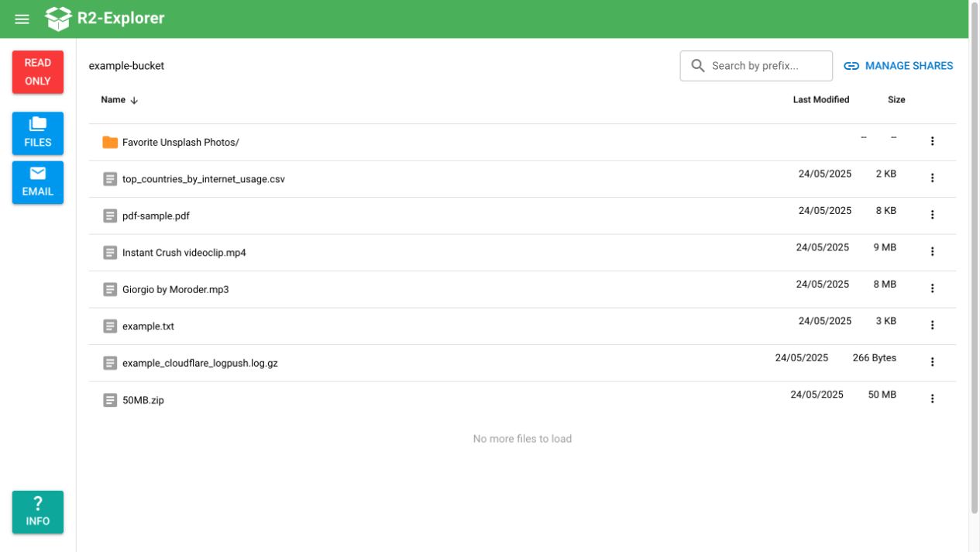The width and height of the screenshot is (980, 552).
Task: Click file icon for top_countries_by_internet_usage.csv
Action: pos(110,179)
